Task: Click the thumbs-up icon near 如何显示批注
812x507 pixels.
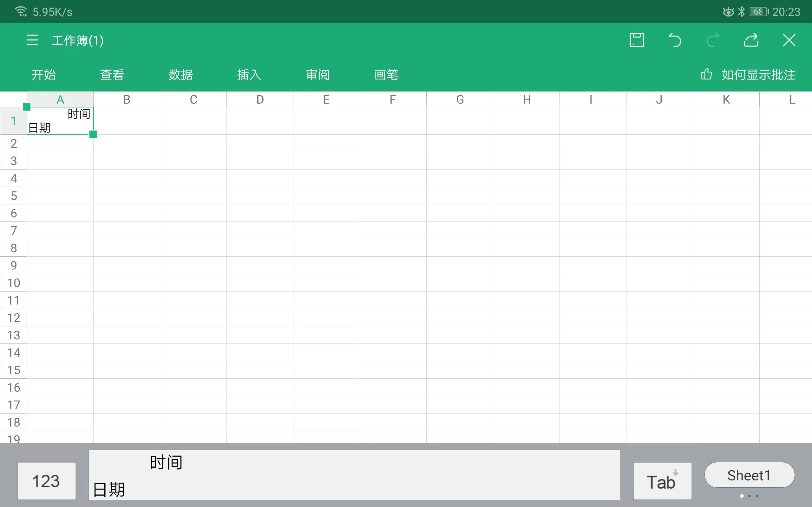Action: 706,74
